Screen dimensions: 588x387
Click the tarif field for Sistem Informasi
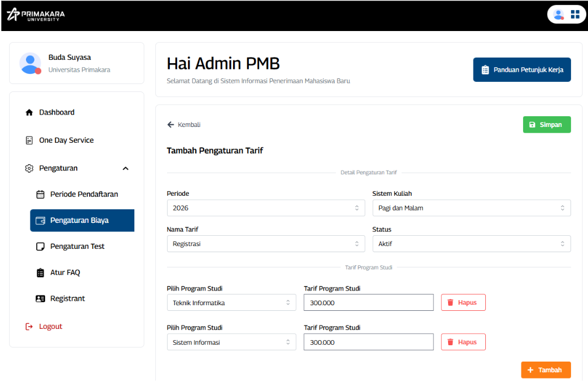[368, 342]
